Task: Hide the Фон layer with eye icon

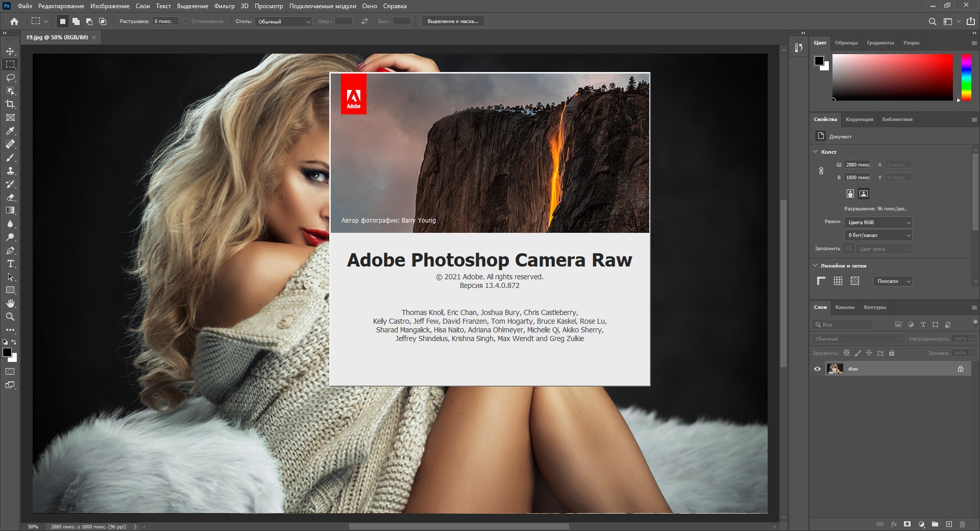Action: pyautogui.click(x=817, y=369)
